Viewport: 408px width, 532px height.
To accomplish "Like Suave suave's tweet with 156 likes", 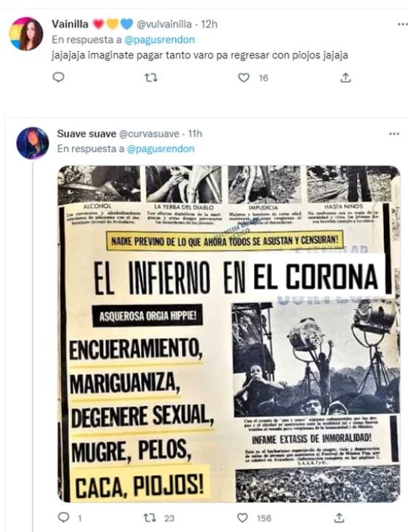I will [242, 517].
